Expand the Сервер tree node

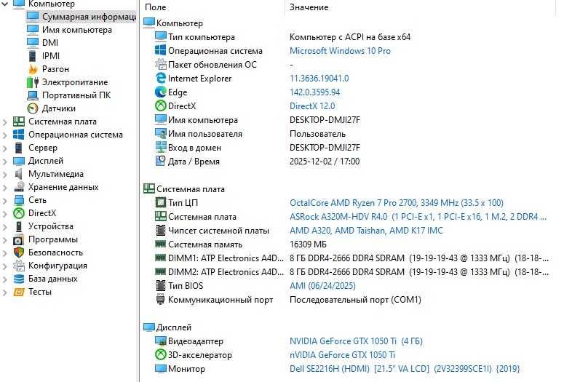click(5, 148)
